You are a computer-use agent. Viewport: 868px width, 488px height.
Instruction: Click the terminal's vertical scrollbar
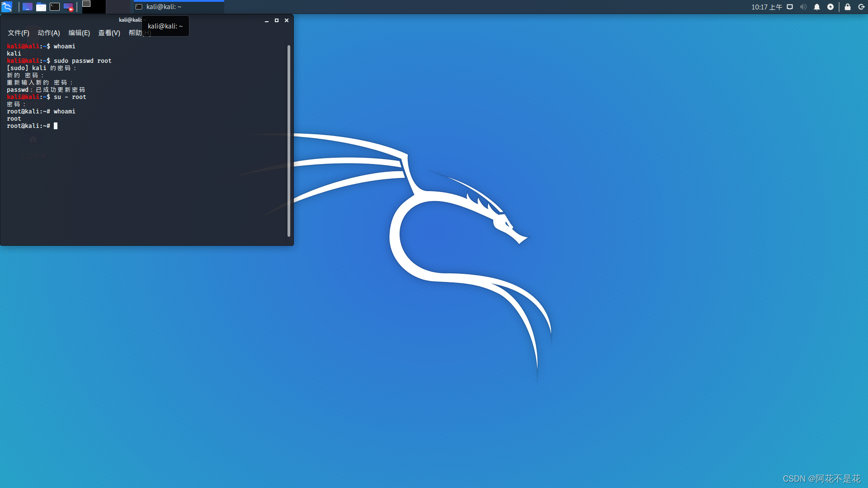(x=288, y=140)
